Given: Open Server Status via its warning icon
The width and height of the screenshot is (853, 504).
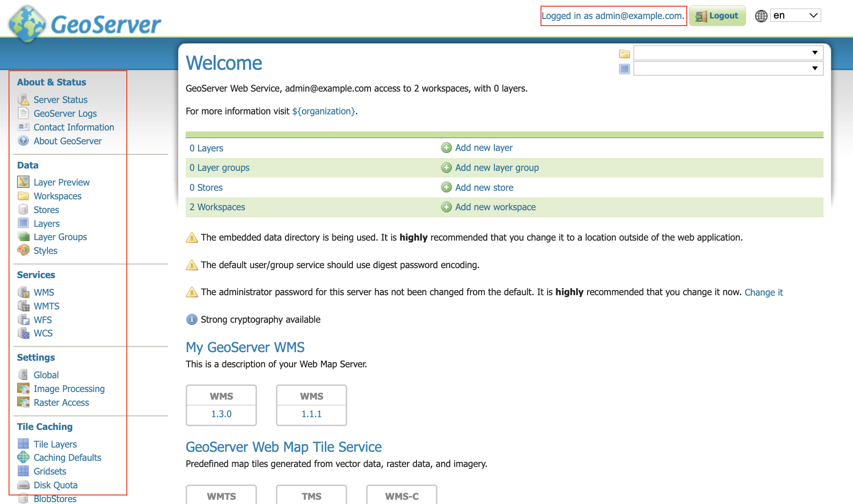Looking at the screenshot, I should pyautogui.click(x=23, y=99).
